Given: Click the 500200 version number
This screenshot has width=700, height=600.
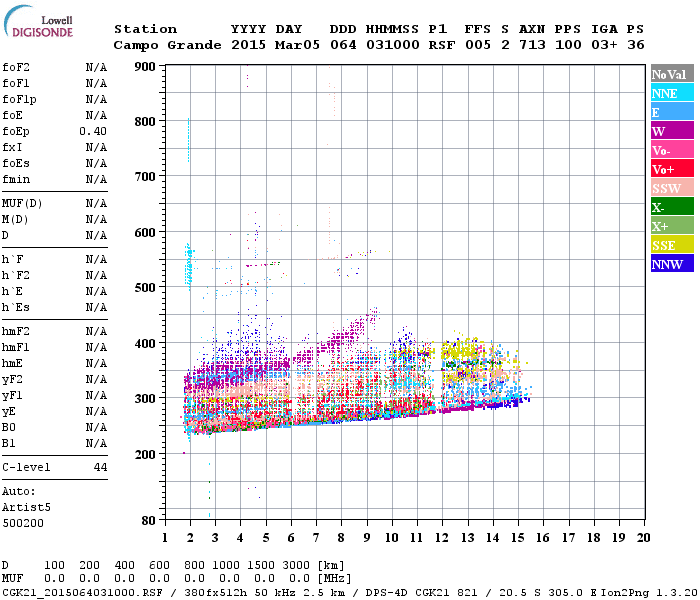Looking at the screenshot, I should 23,523.
